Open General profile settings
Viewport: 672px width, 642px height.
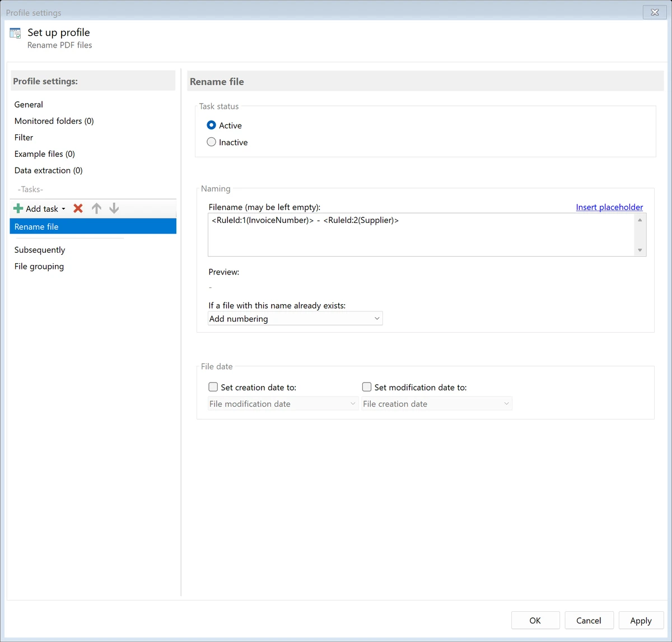29,105
